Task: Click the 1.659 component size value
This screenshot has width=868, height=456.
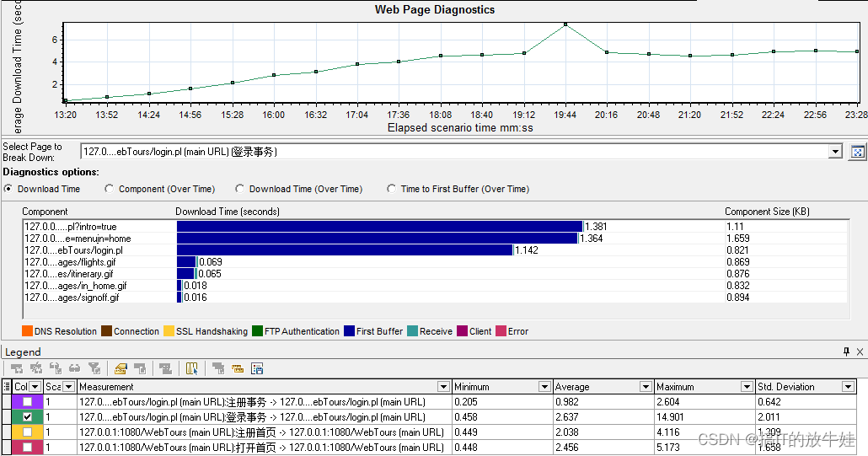Action: [738, 239]
